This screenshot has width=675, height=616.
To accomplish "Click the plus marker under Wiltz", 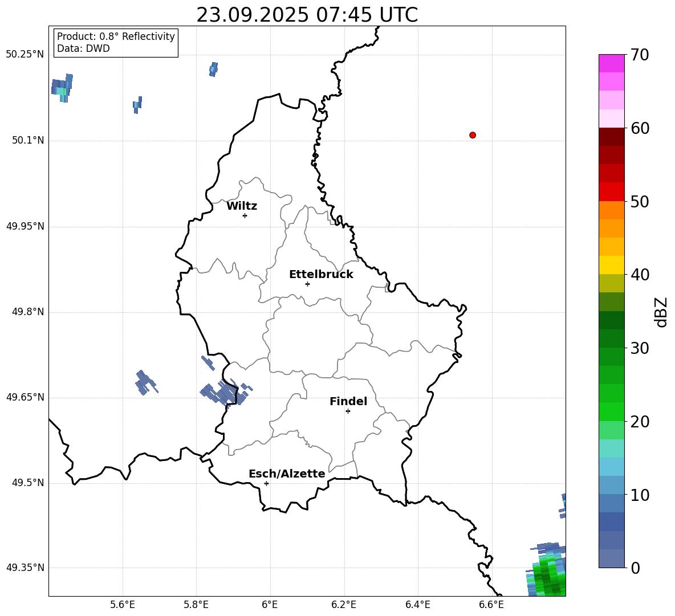I will point(245,215).
